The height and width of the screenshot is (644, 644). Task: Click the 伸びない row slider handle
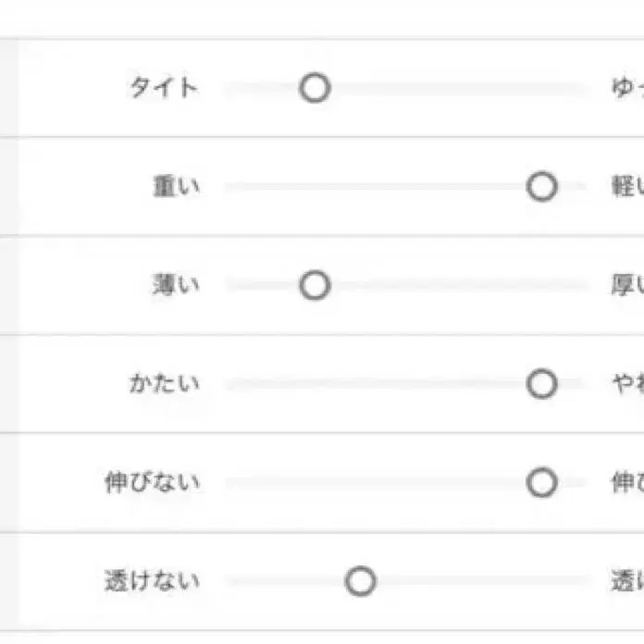[x=541, y=482]
